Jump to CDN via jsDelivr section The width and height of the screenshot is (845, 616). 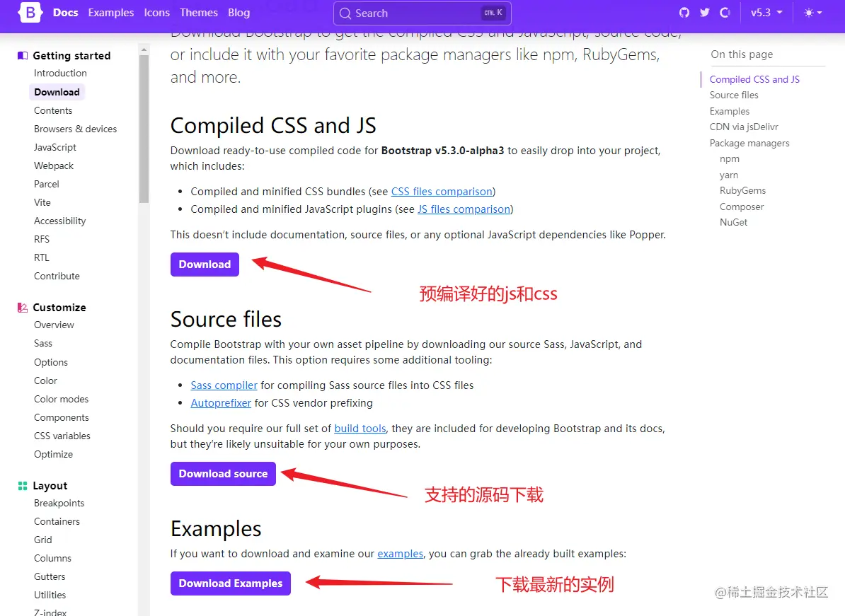[744, 127]
